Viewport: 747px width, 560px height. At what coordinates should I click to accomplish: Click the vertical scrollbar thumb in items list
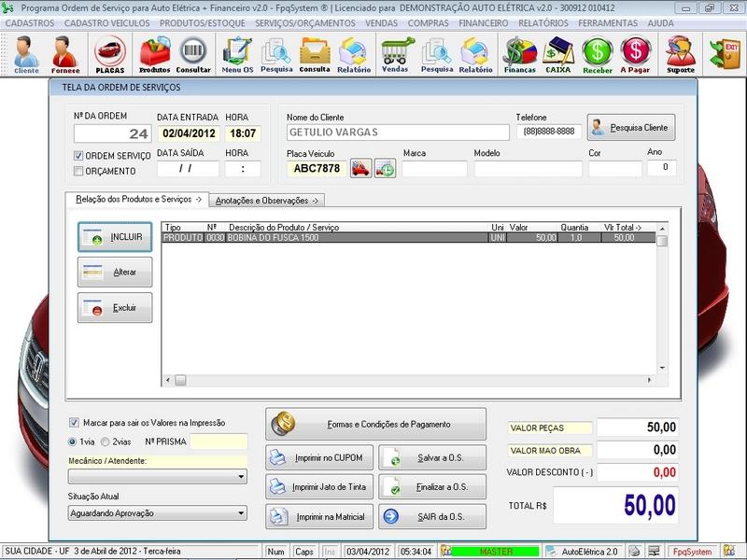[662, 241]
